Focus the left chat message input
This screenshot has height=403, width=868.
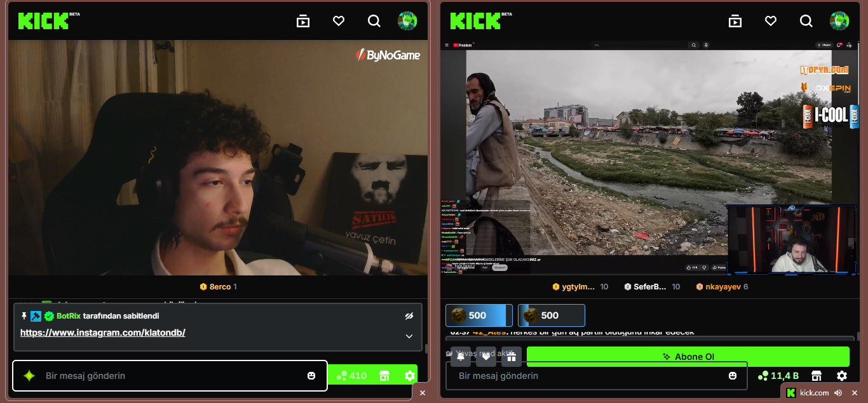170,376
